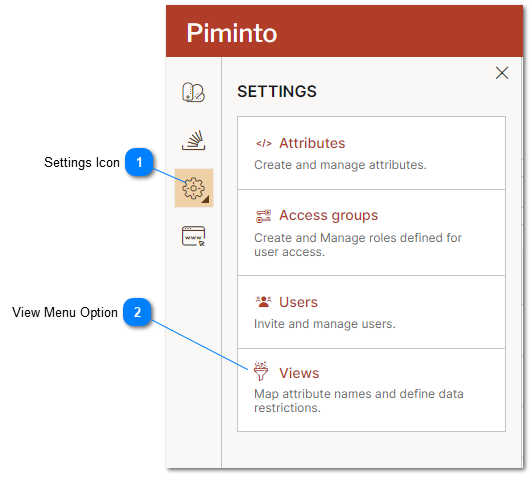Click 'Map attribute names and define data' text
The width and height of the screenshot is (532, 477).
pos(359,394)
